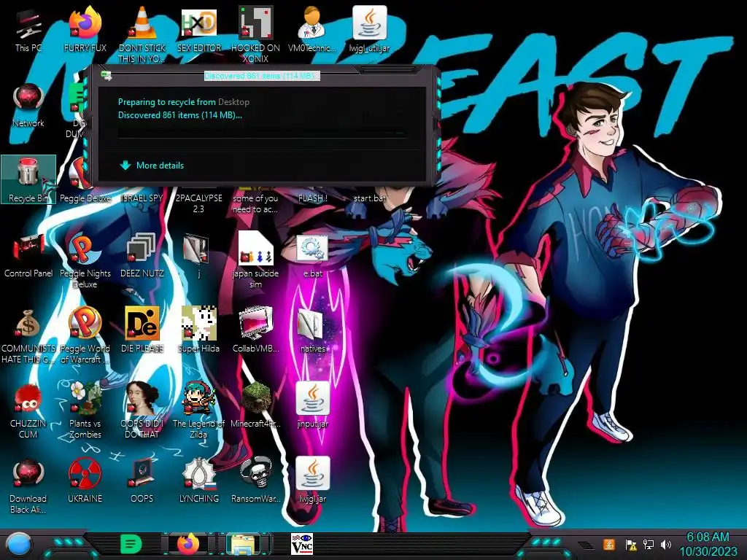Select the e.bat batch file icon
This screenshot has height=560, width=747.
312,255
